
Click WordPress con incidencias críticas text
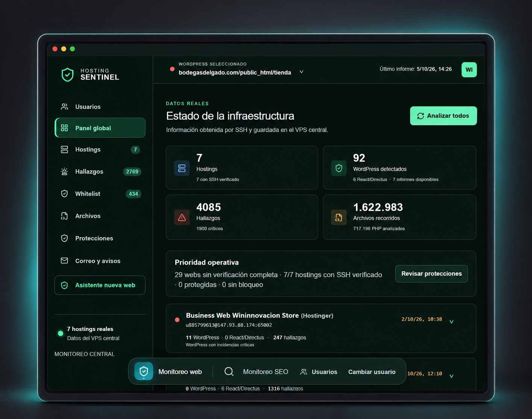(220, 345)
